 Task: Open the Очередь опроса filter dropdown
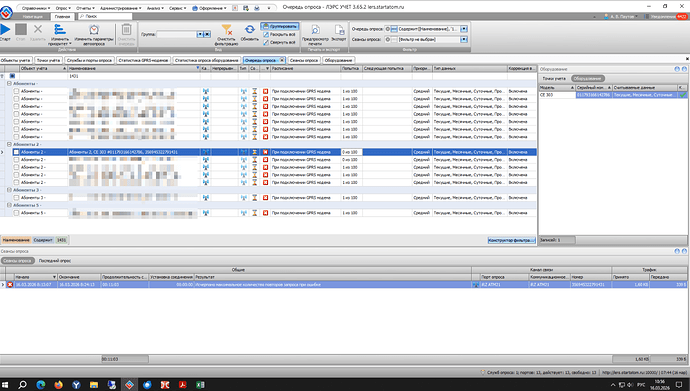click(x=464, y=29)
